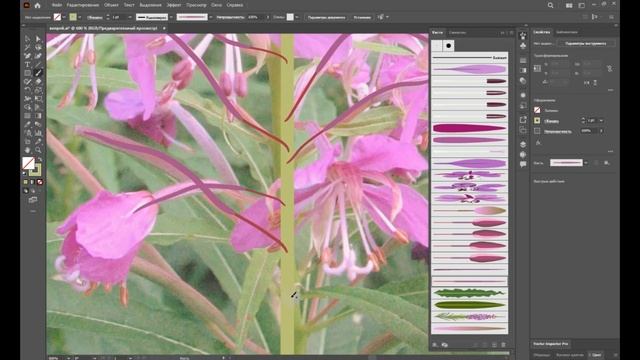Open the Редактирование menu

(x=83, y=5)
